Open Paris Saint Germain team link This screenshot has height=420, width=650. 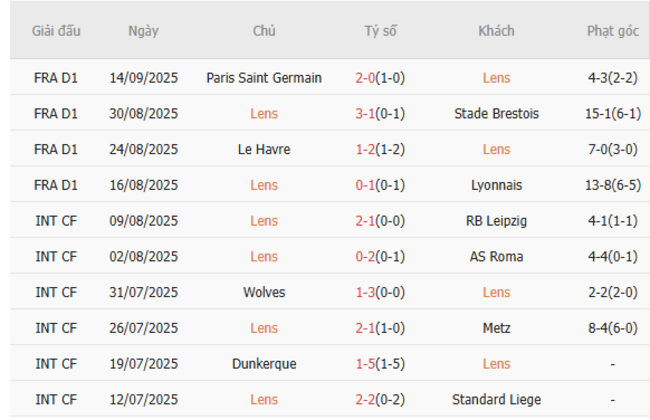tap(264, 78)
